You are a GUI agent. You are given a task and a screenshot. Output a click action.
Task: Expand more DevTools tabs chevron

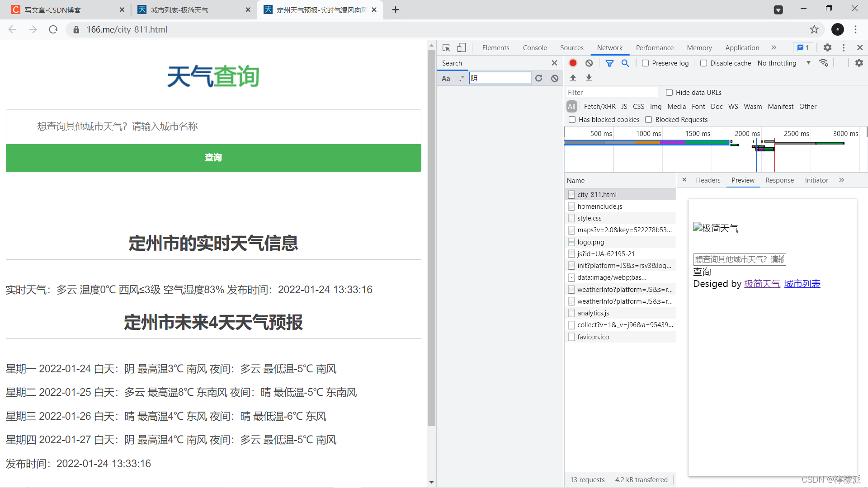click(x=774, y=48)
